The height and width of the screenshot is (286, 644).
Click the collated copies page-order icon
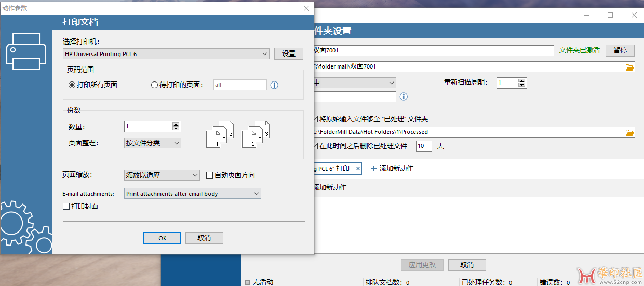(220, 134)
